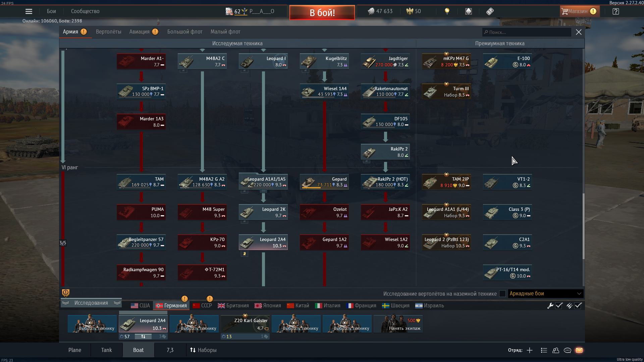Select the Британия nation
The height and width of the screenshot is (362, 644).
click(233, 306)
